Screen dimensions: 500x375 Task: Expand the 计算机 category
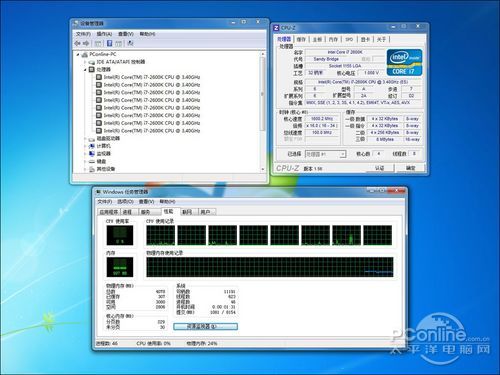pyautogui.click(x=85, y=146)
